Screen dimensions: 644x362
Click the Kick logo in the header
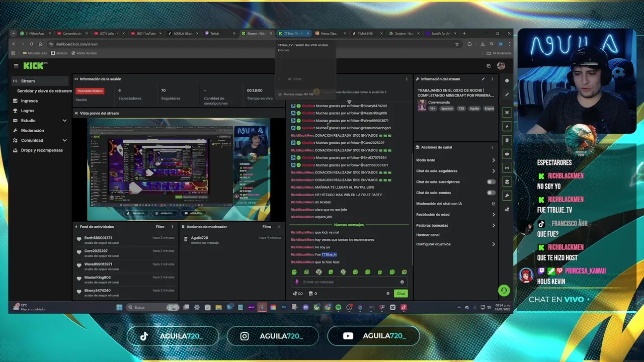coord(35,66)
